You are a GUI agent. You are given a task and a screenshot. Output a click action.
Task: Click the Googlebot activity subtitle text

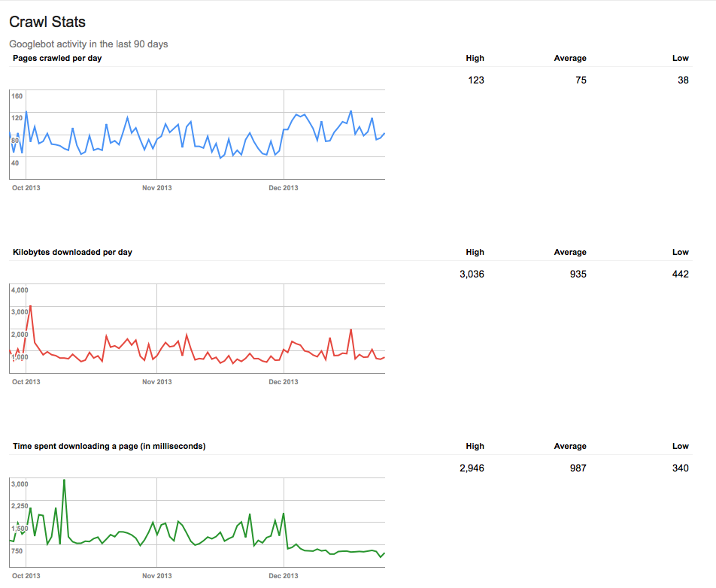click(88, 44)
